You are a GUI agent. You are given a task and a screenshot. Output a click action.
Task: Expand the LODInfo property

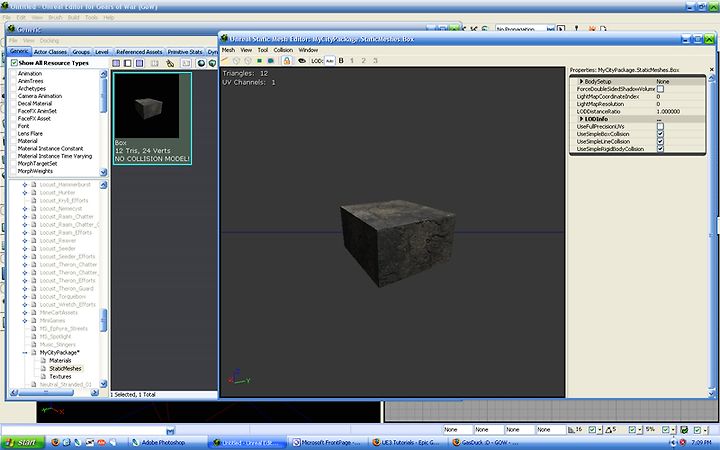click(581, 119)
